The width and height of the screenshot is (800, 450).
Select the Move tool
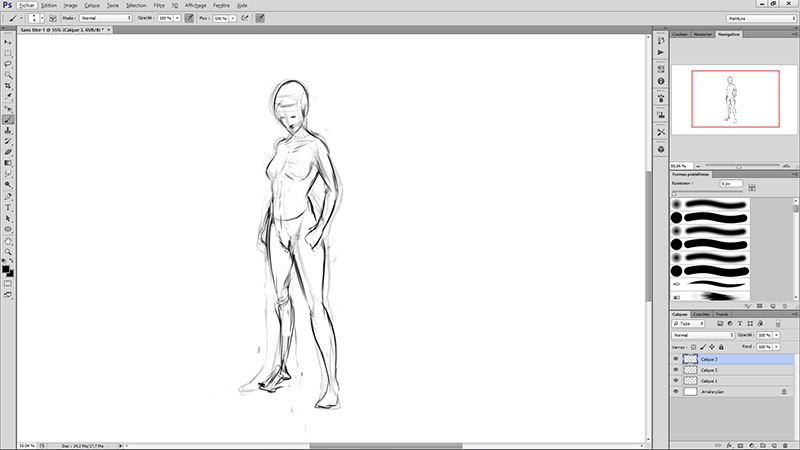(x=8, y=41)
